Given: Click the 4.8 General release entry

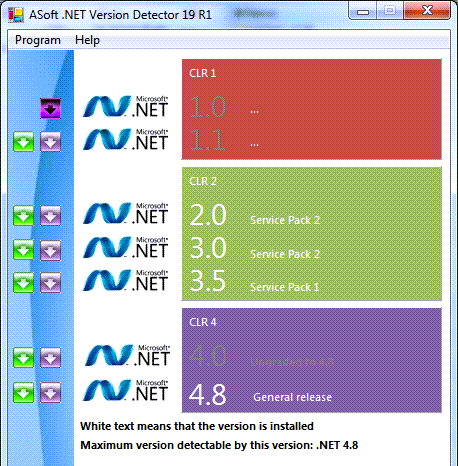Looking at the screenshot, I should point(260,395).
